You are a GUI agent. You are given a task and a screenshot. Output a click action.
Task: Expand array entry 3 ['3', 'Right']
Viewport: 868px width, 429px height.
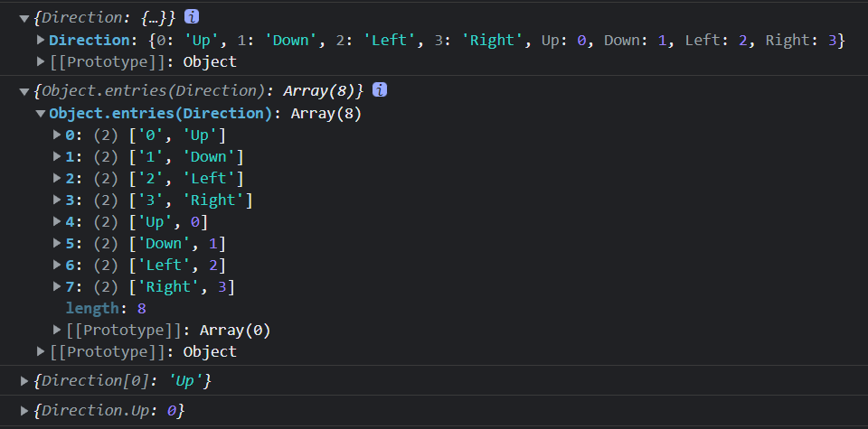click(x=58, y=201)
